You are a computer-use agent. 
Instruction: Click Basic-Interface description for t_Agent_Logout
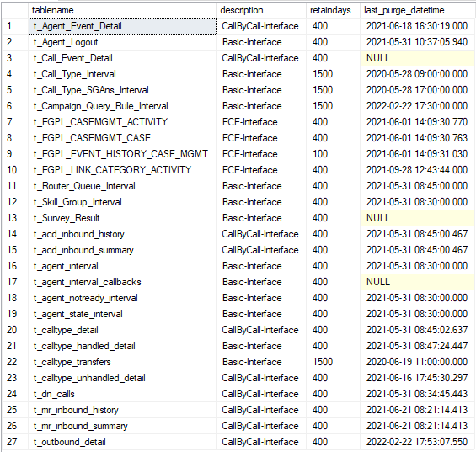click(x=261, y=42)
